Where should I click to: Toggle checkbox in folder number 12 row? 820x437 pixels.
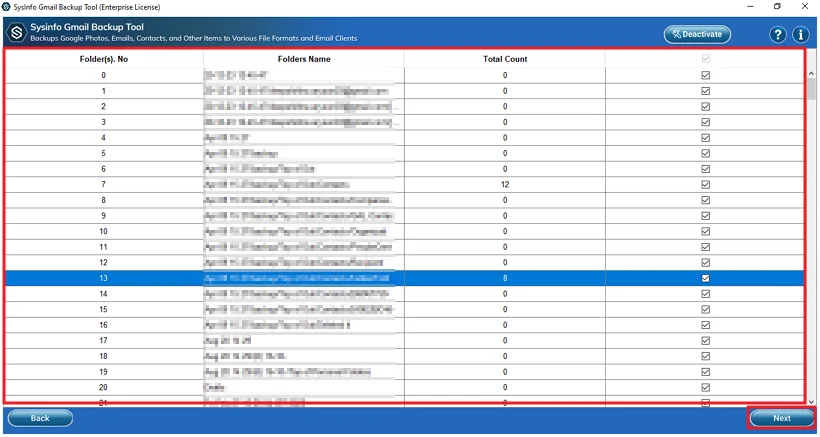click(x=705, y=262)
